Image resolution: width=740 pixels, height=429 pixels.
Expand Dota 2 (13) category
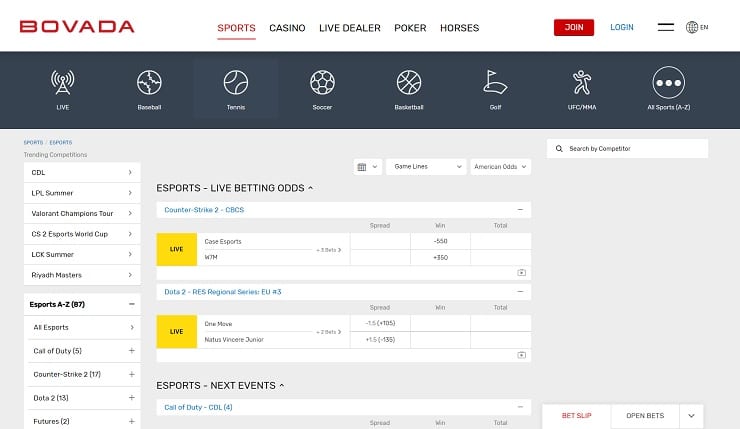point(132,398)
